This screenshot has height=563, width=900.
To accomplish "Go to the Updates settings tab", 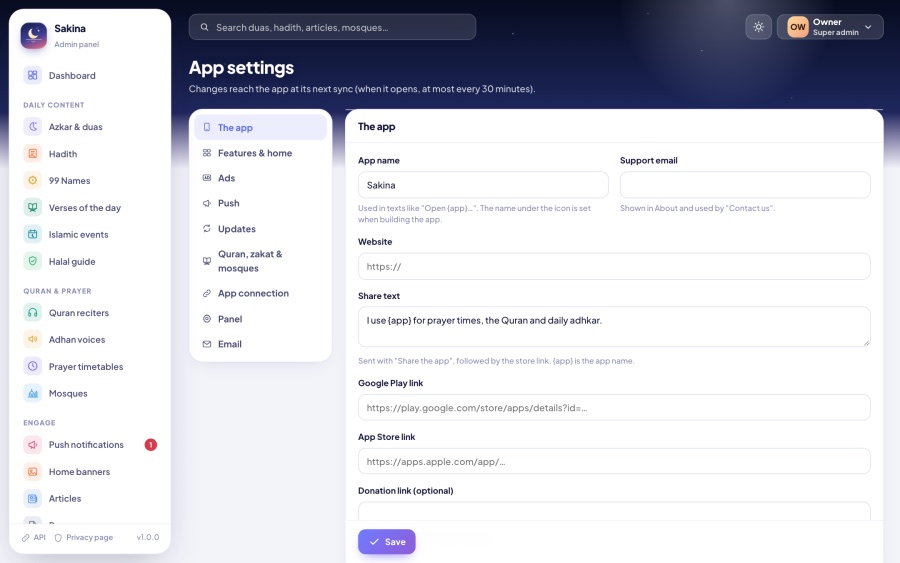I will 261,228.
